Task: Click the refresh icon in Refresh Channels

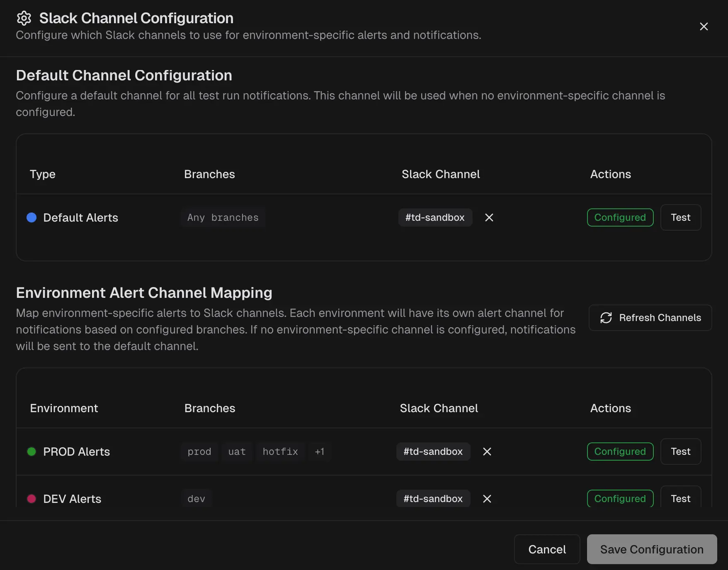Action: [x=606, y=318]
